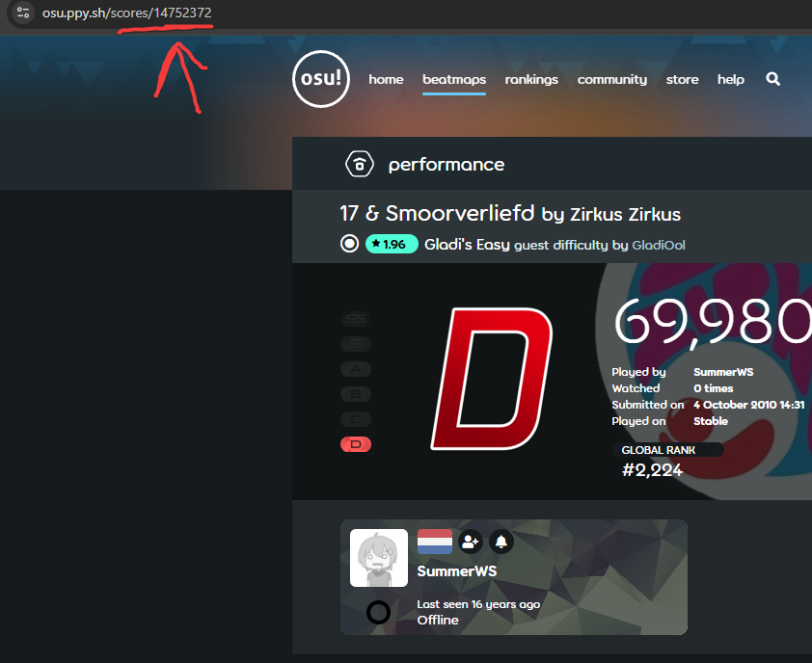Click the B rank pill
This screenshot has width=812, height=663.
click(356, 394)
